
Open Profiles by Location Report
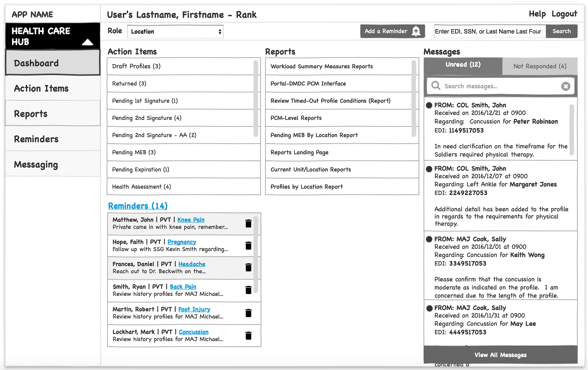(342, 186)
